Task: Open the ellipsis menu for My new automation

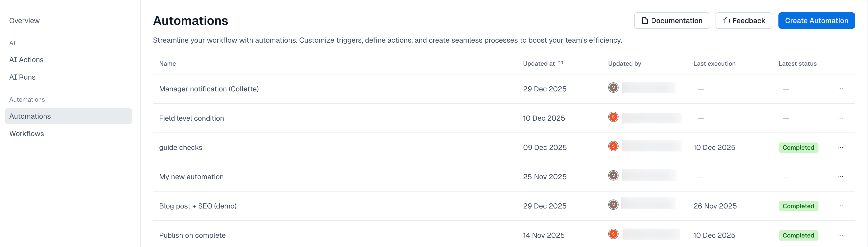Action: click(840, 177)
